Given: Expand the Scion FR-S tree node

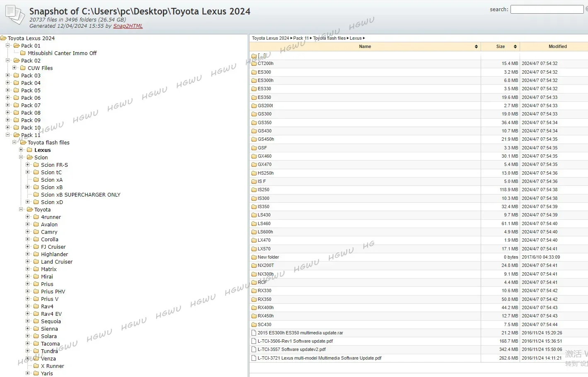Looking at the screenshot, I should point(27,164).
